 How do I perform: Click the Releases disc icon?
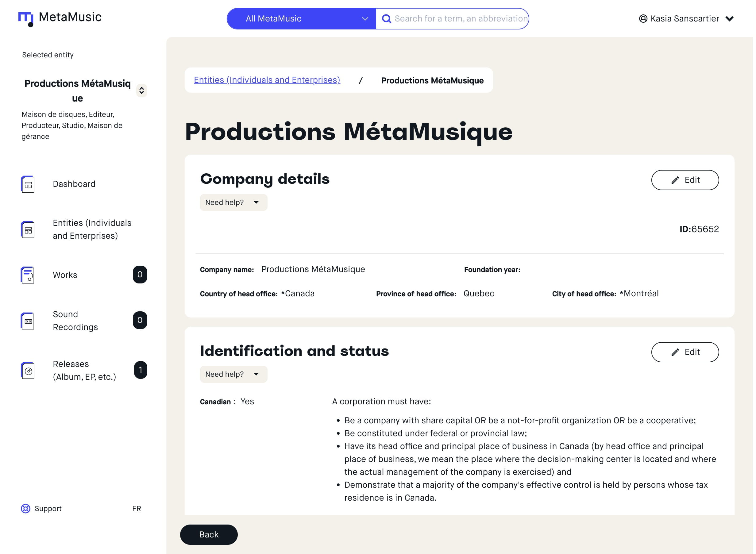point(28,371)
